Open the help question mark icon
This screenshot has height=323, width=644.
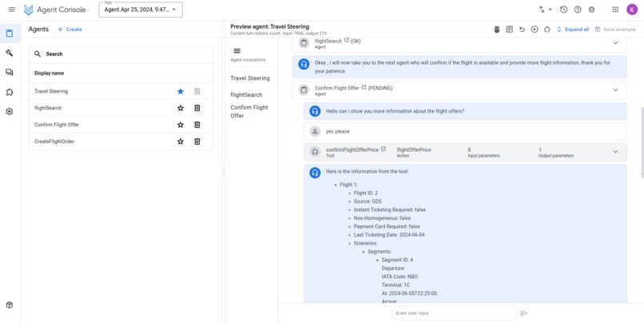(x=578, y=10)
